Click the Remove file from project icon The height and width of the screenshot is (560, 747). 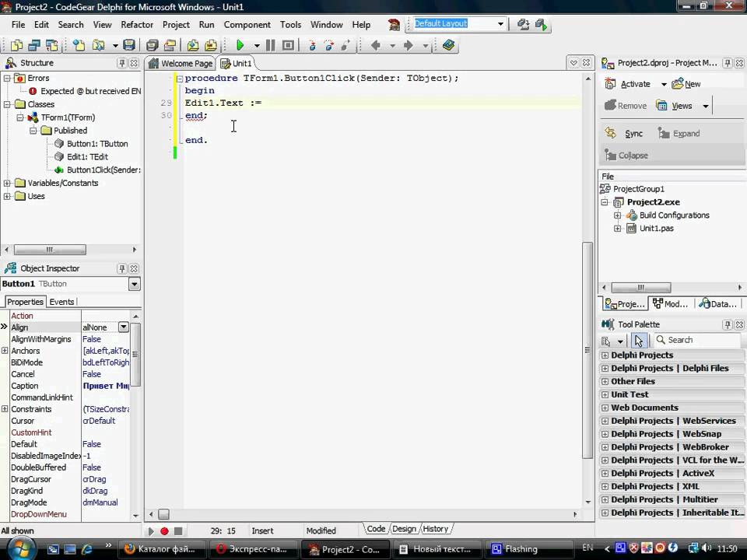tap(211, 45)
